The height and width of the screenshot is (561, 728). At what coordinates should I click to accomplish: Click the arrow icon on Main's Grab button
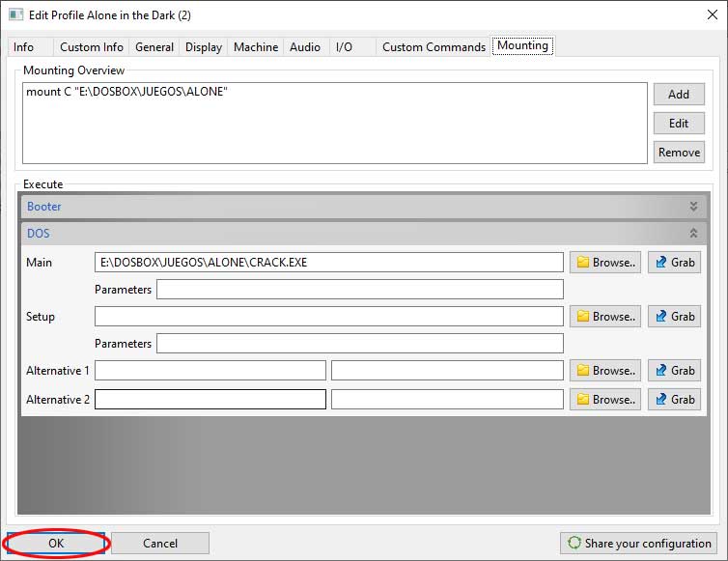(x=661, y=263)
